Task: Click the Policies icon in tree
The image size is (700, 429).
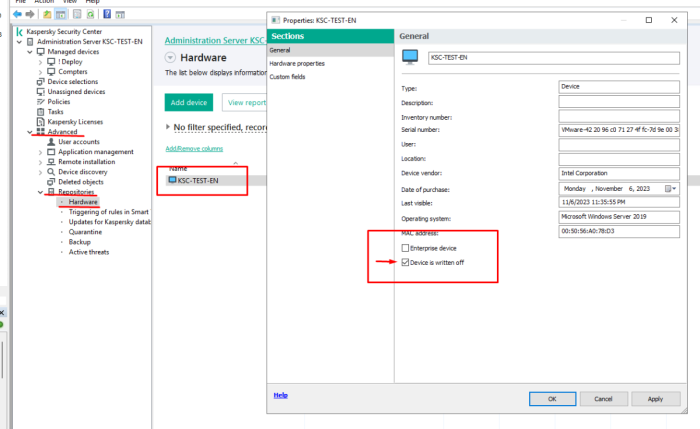Action: [41, 102]
